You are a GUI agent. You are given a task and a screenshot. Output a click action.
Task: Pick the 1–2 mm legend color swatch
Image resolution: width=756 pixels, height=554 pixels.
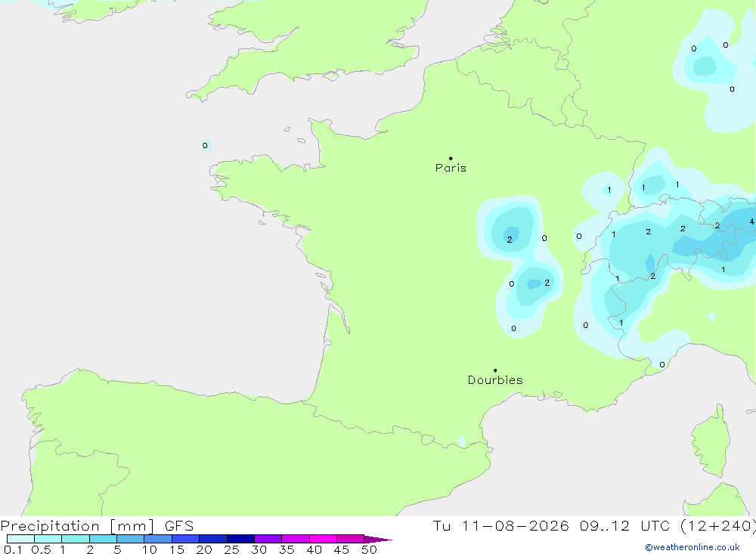(x=76, y=539)
